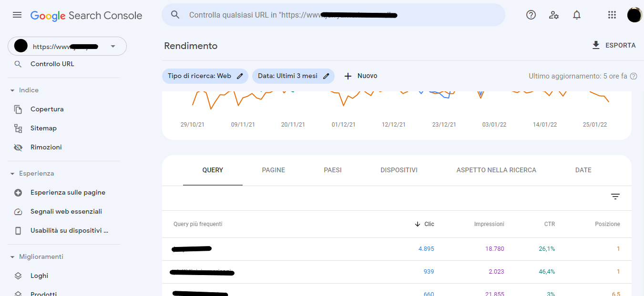The image size is (644, 296).
Task: Open the notifications bell
Action: [x=577, y=15]
